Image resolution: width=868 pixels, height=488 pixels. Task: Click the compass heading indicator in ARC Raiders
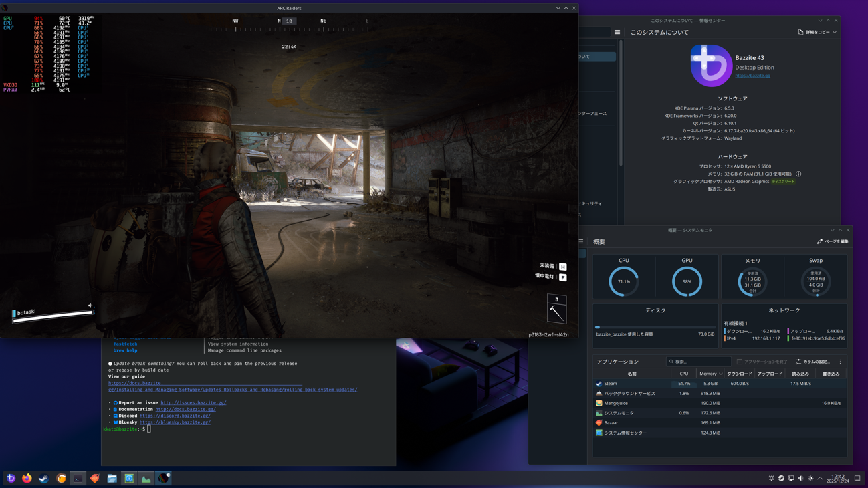[289, 21]
